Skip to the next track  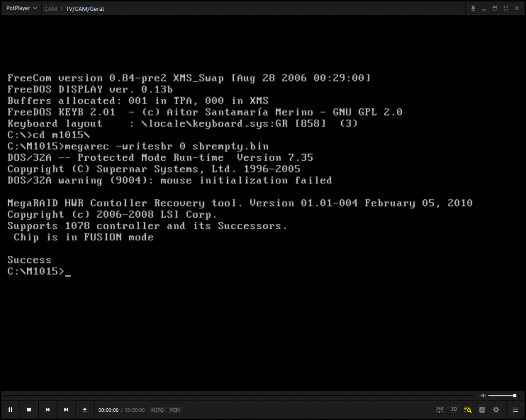pos(66,410)
